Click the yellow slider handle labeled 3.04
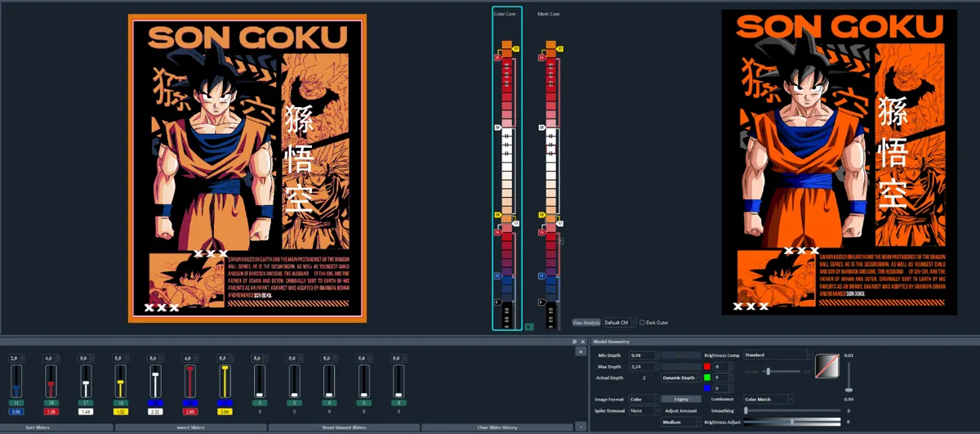The height and width of the screenshot is (434, 980). (x=225, y=369)
